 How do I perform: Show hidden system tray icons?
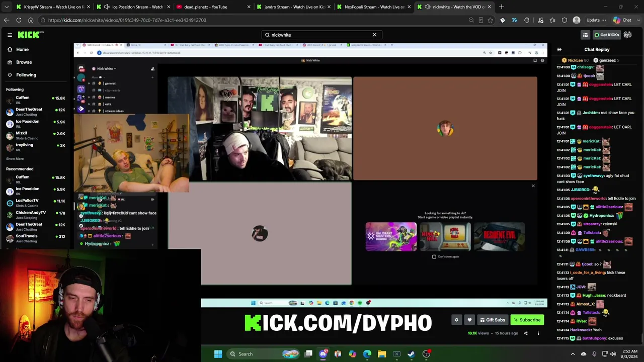pos(573,354)
